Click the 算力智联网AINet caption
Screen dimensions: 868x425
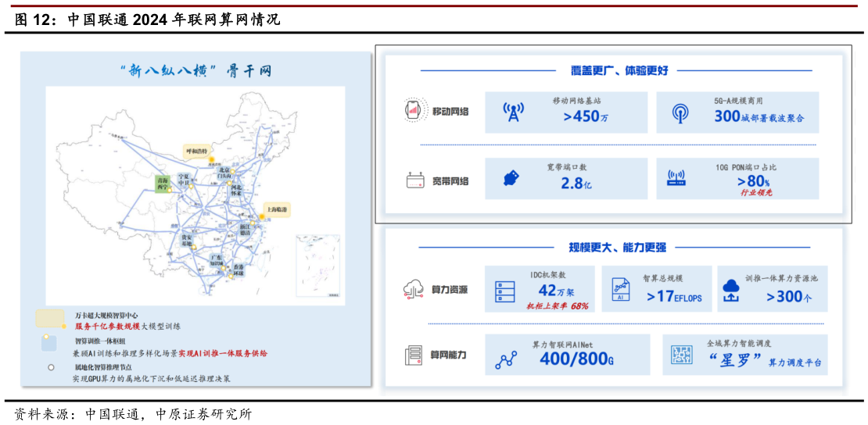(x=563, y=345)
